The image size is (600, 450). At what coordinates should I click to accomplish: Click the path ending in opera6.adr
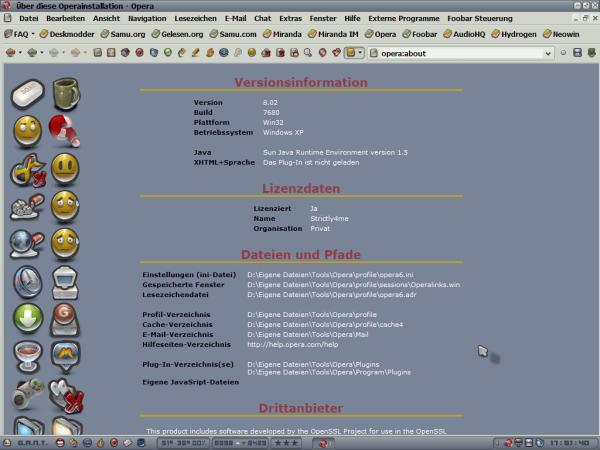(332, 295)
